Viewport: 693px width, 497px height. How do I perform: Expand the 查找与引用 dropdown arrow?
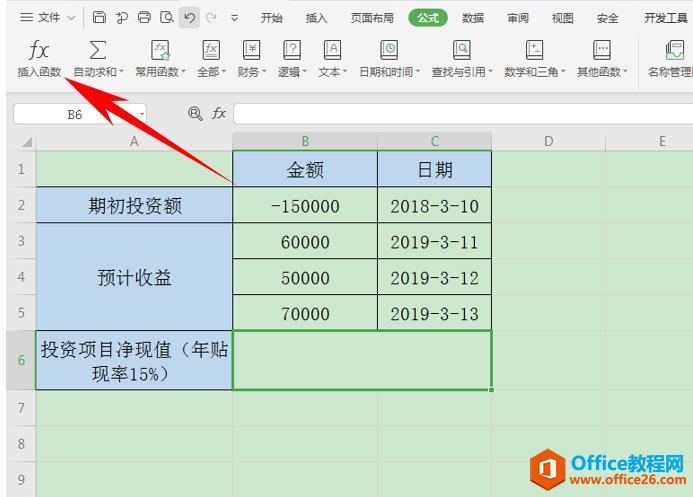point(490,72)
